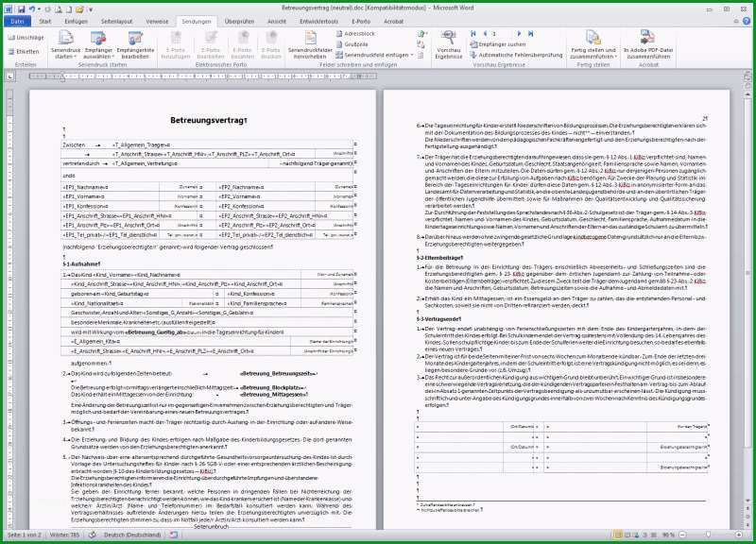Switch to the Ansicht tab
The width and height of the screenshot is (756, 544).
point(277,21)
